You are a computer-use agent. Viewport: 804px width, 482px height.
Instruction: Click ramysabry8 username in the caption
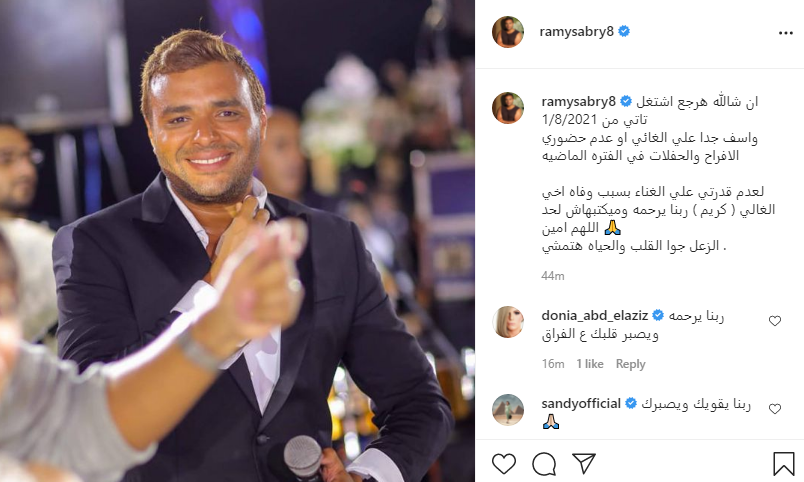pyautogui.click(x=578, y=102)
